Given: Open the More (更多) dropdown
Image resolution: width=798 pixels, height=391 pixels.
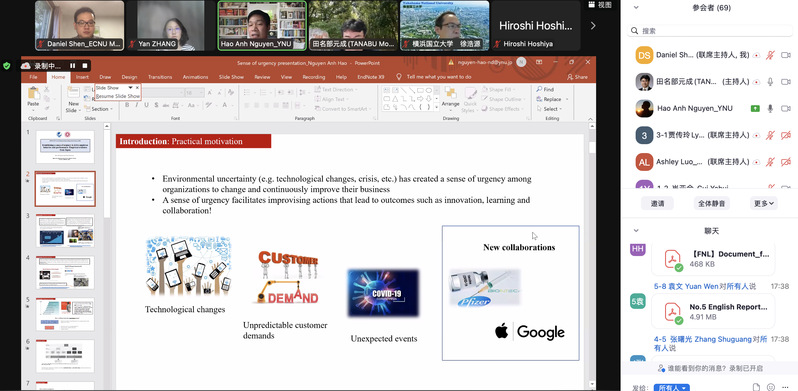Looking at the screenshot, I should [x=764, y=203].
